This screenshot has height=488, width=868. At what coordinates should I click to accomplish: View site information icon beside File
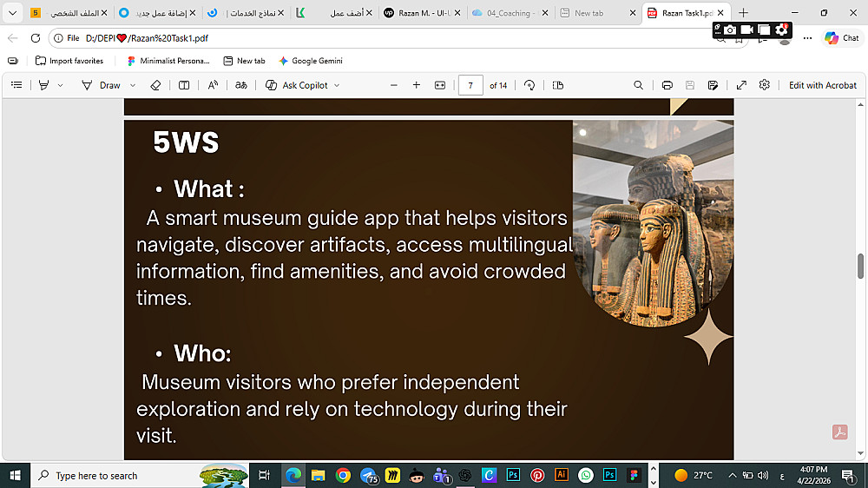point(58,38)
